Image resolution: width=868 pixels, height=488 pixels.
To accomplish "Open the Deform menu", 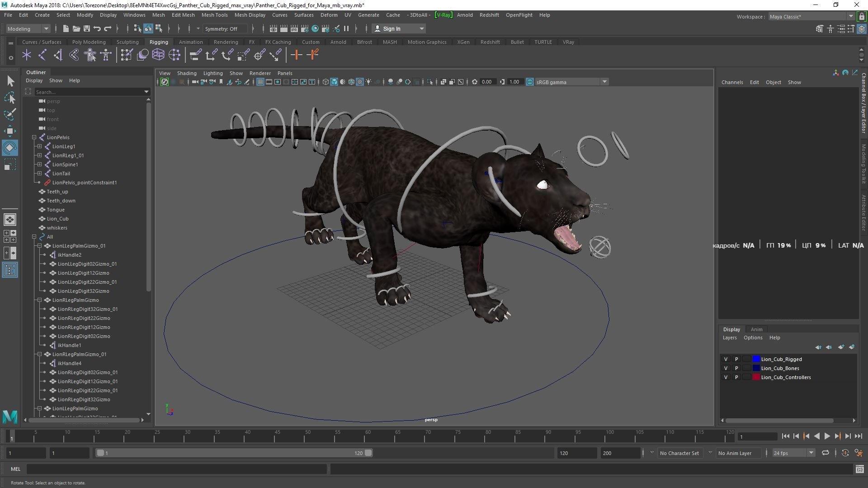I will 329,15.
